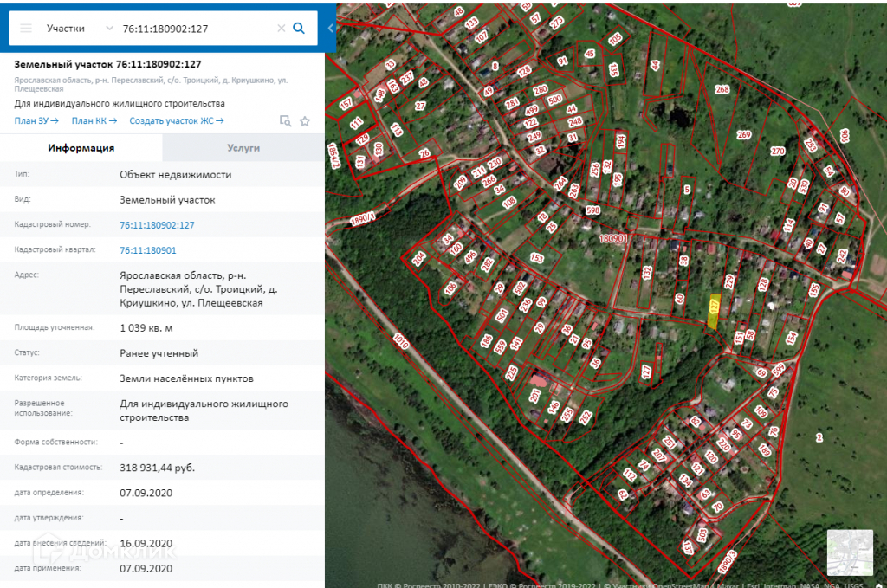887x588 pixels.
Task: Click quarter label 180901 on map
Action: coord(613,239)
